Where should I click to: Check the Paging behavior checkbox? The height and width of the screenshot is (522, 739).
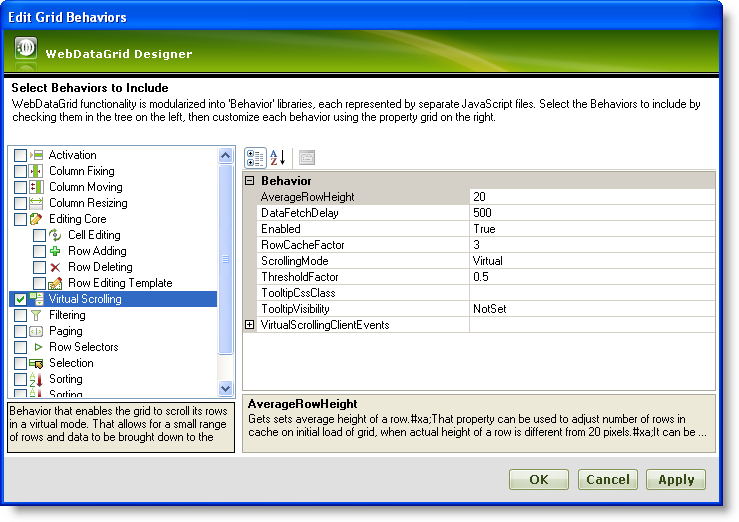pos(20,331)
